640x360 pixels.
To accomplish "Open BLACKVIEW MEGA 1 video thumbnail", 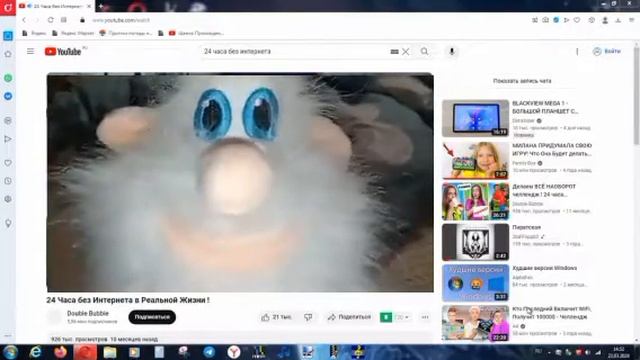I will coord(475,118).
